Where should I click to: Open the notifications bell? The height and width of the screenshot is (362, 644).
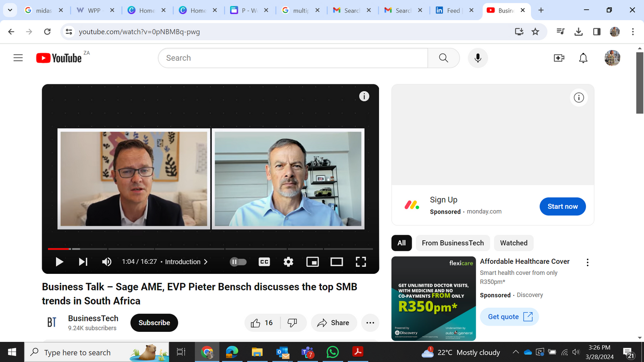pyautogui.click(x=583, y=58)
